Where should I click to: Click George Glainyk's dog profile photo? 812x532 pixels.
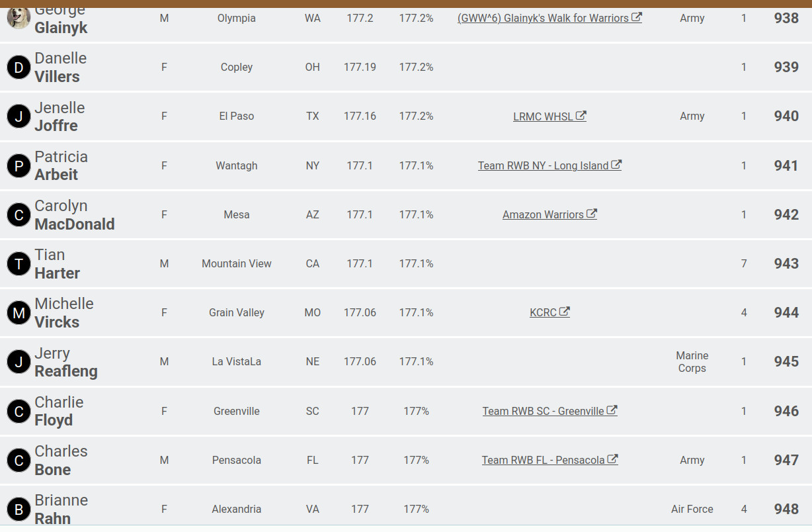coord(19,18)
